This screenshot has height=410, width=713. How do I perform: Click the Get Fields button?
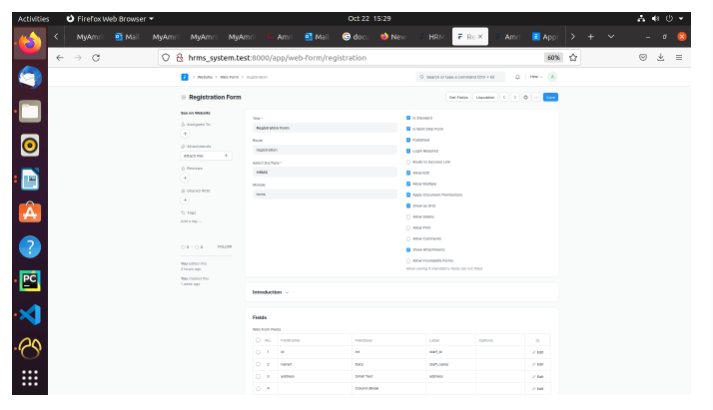click(x=458, y=97)
